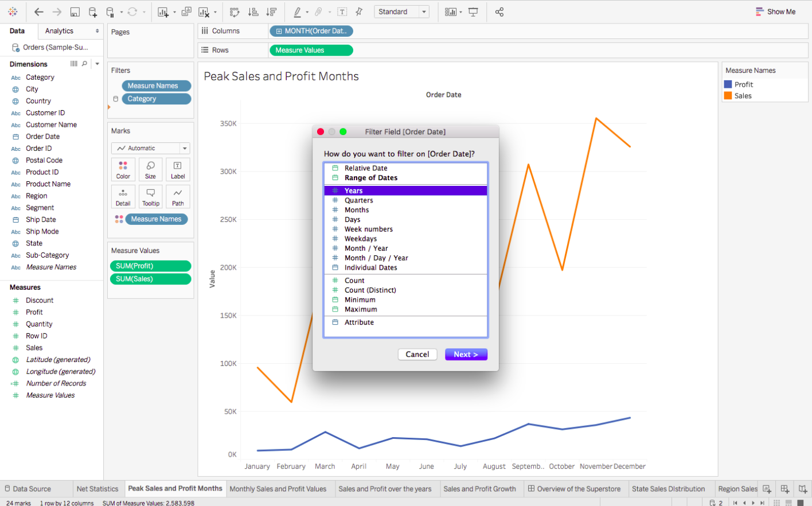Open the Label marks card

point(178,170)
